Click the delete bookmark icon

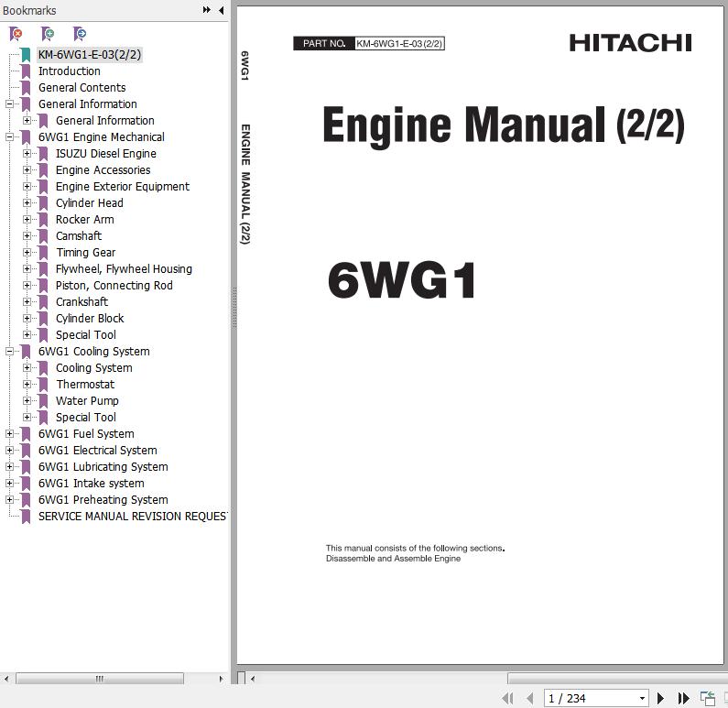(16, 34)
